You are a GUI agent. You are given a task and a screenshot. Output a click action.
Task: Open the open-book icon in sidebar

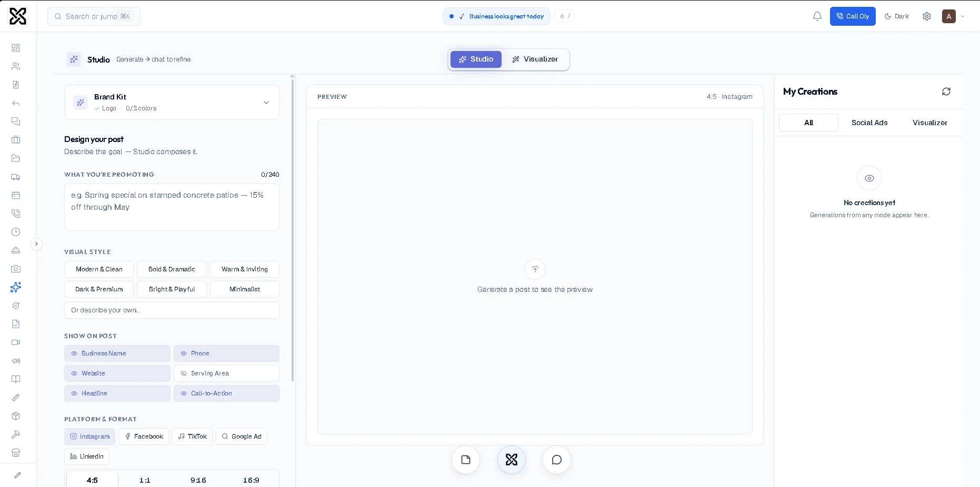click(16, 379)
